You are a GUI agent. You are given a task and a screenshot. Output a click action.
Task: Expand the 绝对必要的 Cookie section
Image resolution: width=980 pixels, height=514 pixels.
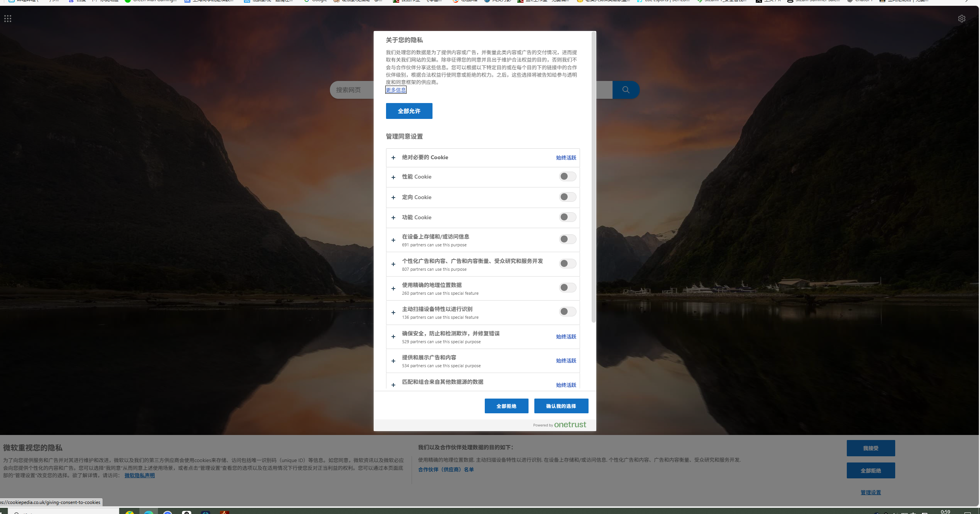point(393,158)
